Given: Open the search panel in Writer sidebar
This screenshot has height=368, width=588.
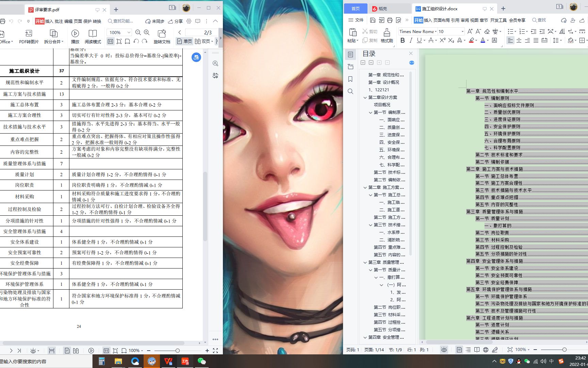Looking at the screenshot, I should 350,91.
